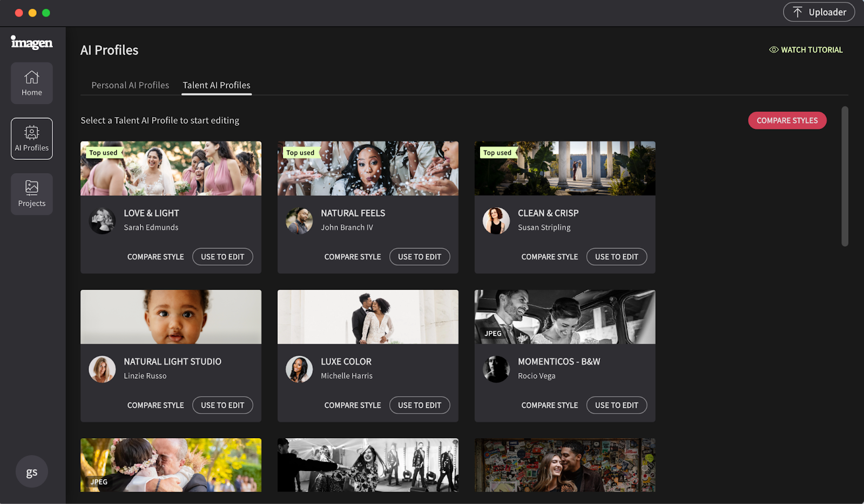Click Sarah Edmunds' profile avatar
The image size is (864, 504).
pyautogui.click(x=102, y=221)
